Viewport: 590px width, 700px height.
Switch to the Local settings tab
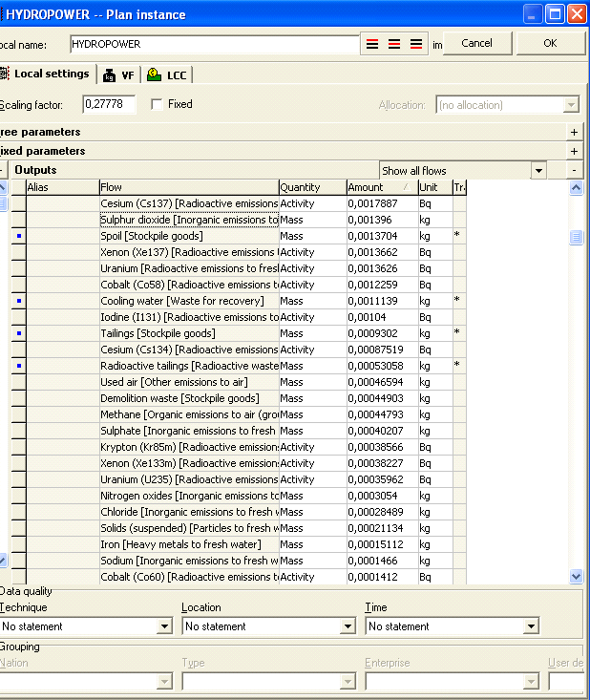pyautogui.click(x=47, y=74)
